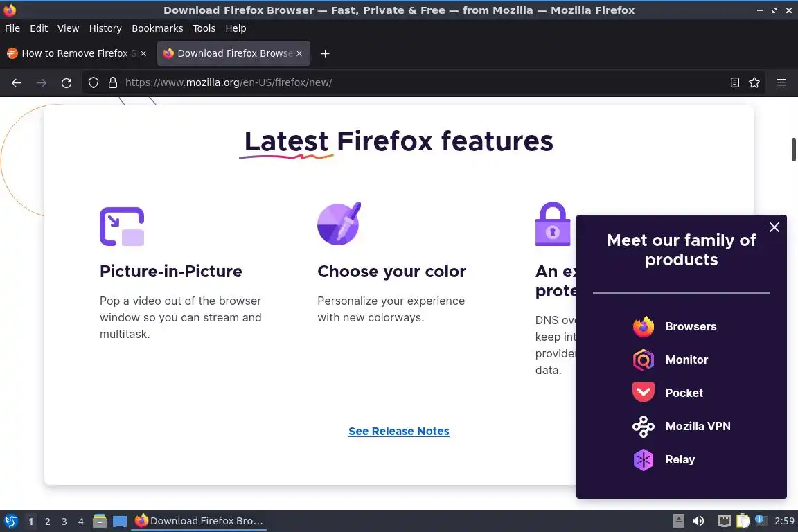798x532 pixels.
Task: Click the purple padlock feature icon
Action: pyautogui.click(x=553, y=224)
